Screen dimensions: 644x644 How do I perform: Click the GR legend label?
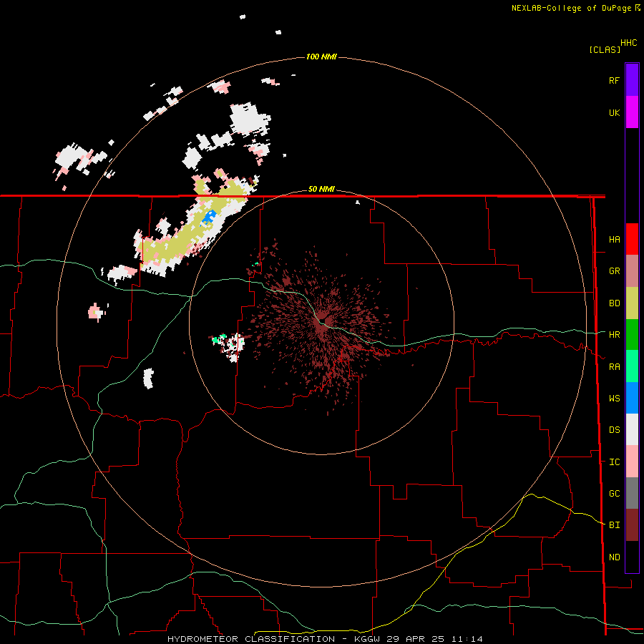(x=614, y=271)
